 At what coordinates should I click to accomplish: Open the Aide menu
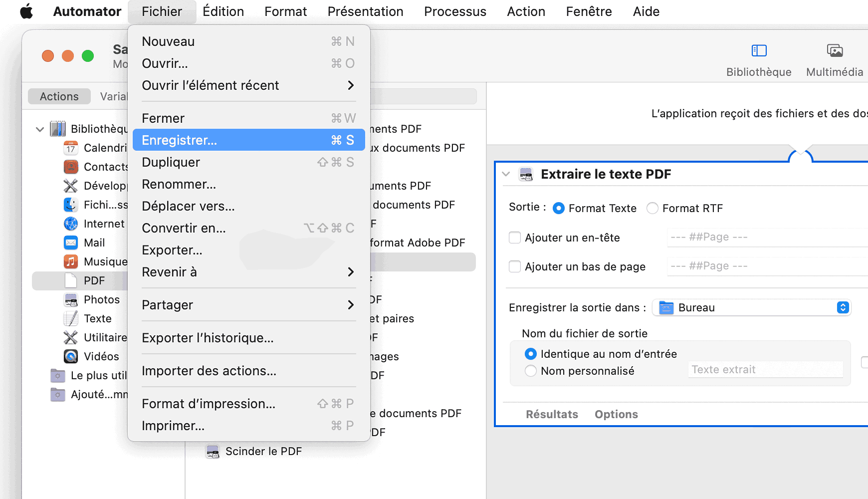[x=646, y=11]
